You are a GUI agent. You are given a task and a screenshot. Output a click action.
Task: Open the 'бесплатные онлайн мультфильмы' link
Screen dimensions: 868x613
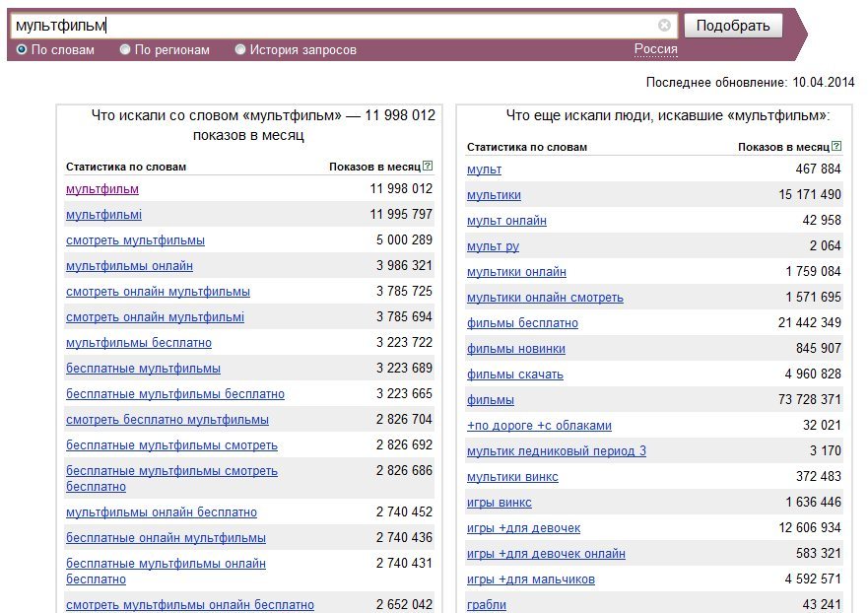point(166,538)
